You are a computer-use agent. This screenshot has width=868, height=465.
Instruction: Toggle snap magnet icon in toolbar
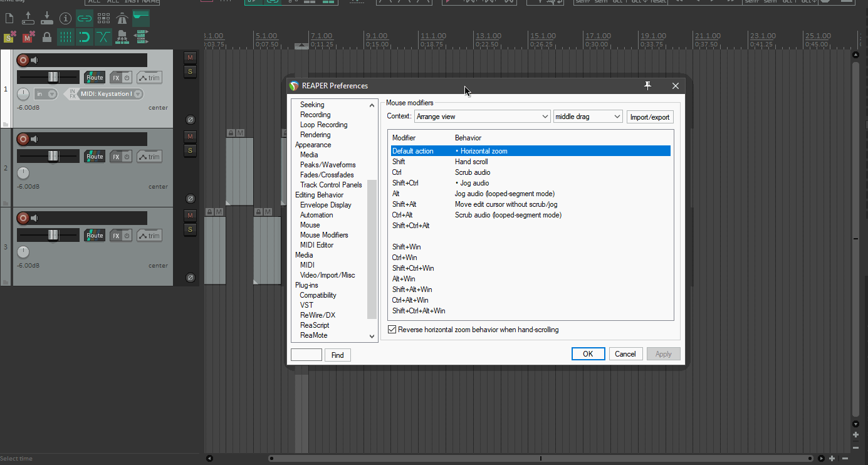[x=84, y=38]
